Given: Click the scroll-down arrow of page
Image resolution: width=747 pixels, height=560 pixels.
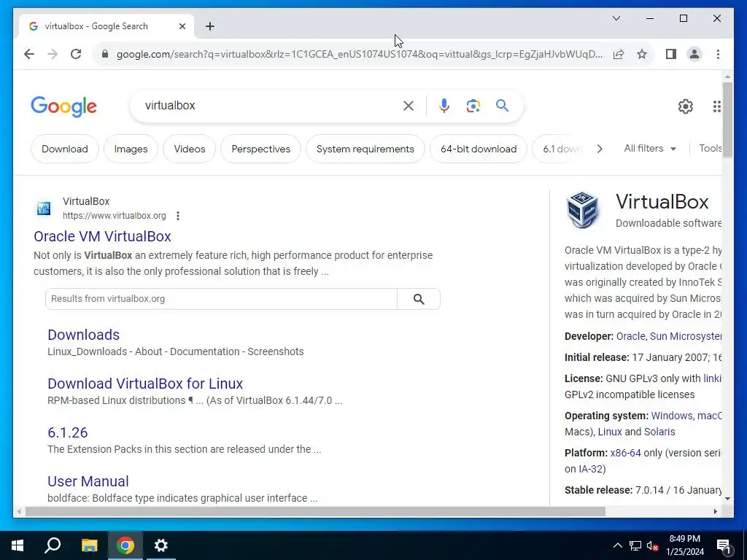Looking at the screenshot, I should [x=727, y=499].
